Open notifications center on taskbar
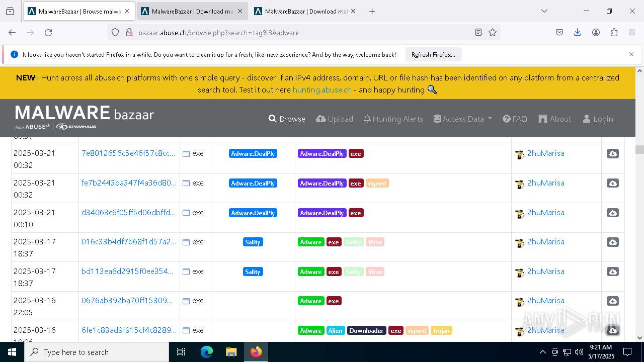Image resolution: width=644 pixels, height=362 pixels. click(627, 352)
